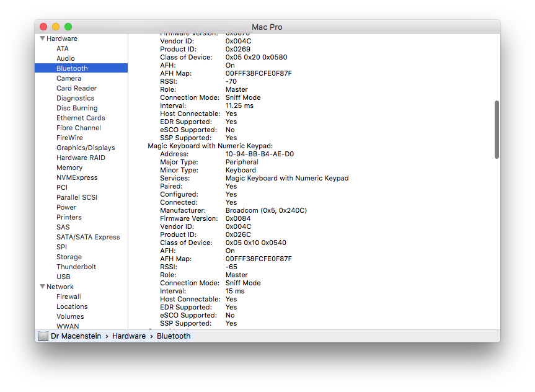The image size is (535, 392).
Task: Click the Keyboard minor type value
Action: click(241, 170)
